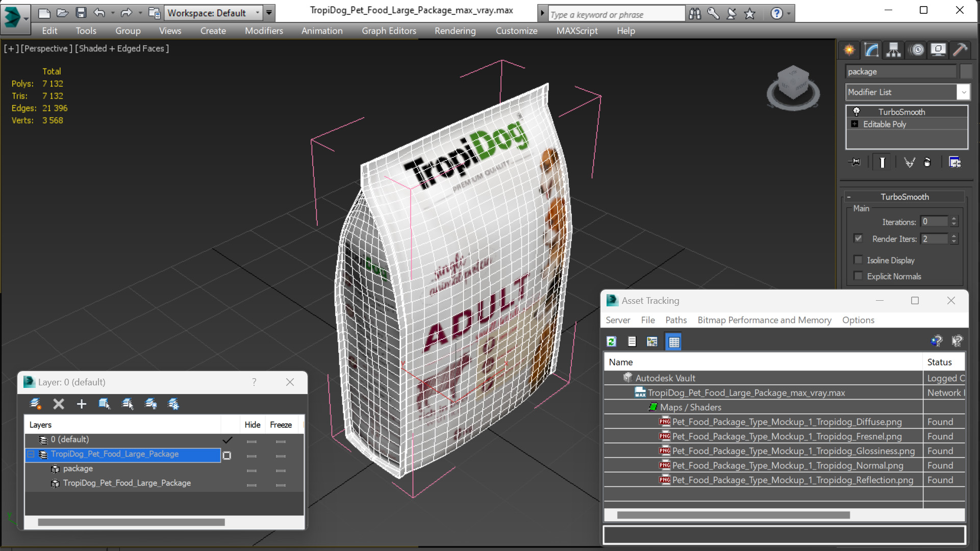The image size is (980, 551).
Task: Click the star favorites icon in title bar
Action: pyautogui.click(x=749, y=14)
